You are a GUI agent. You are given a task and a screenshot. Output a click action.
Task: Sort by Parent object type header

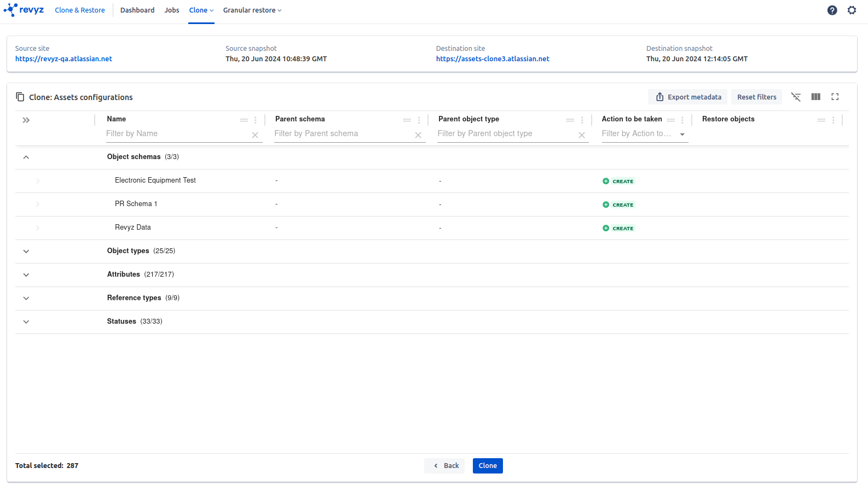pos(468,119)
